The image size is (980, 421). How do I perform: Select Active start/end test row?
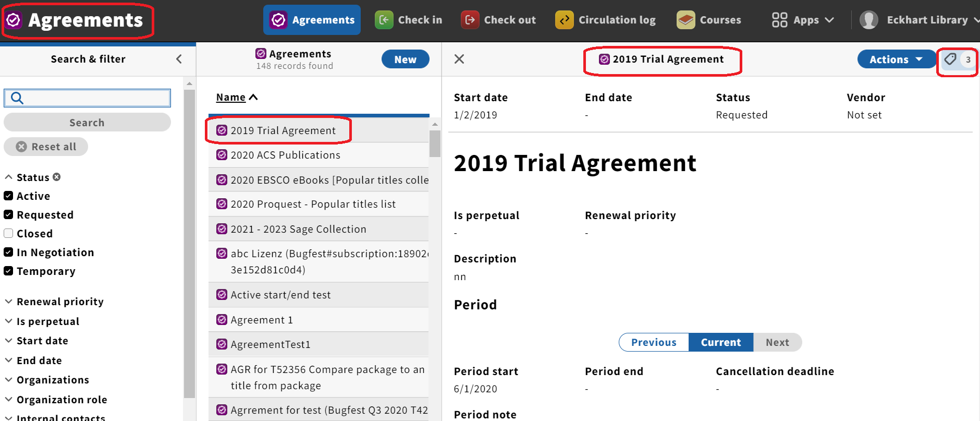click(318, 295)
